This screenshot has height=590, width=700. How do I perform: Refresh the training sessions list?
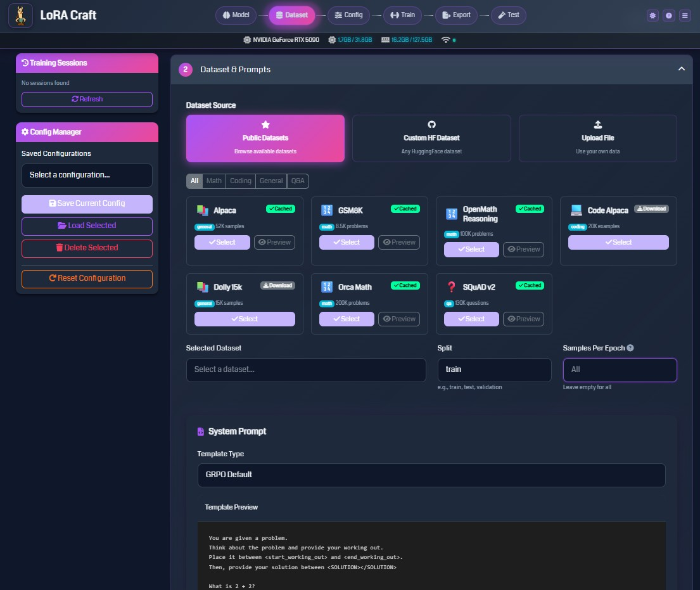(87, 99)
